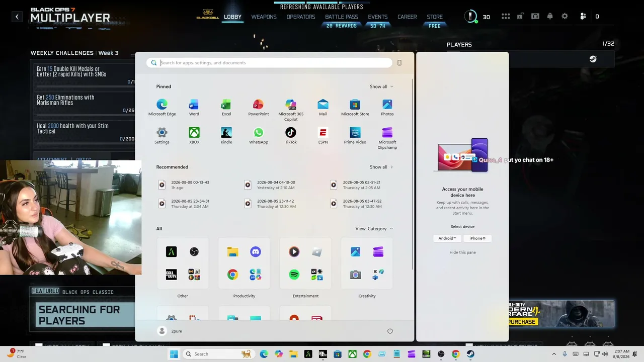Open the pinned Photos app

point(387,107)
